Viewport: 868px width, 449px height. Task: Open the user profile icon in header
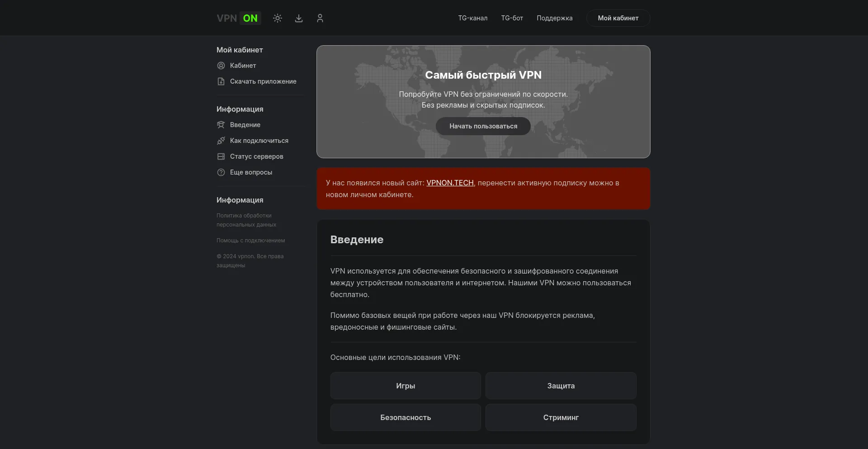(320, 18)
